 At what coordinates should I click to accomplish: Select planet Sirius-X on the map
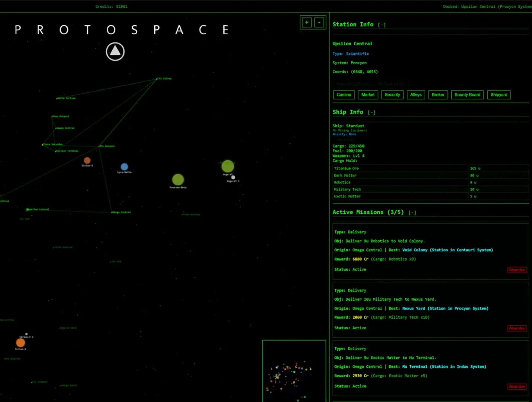click(x=87, y=160)
